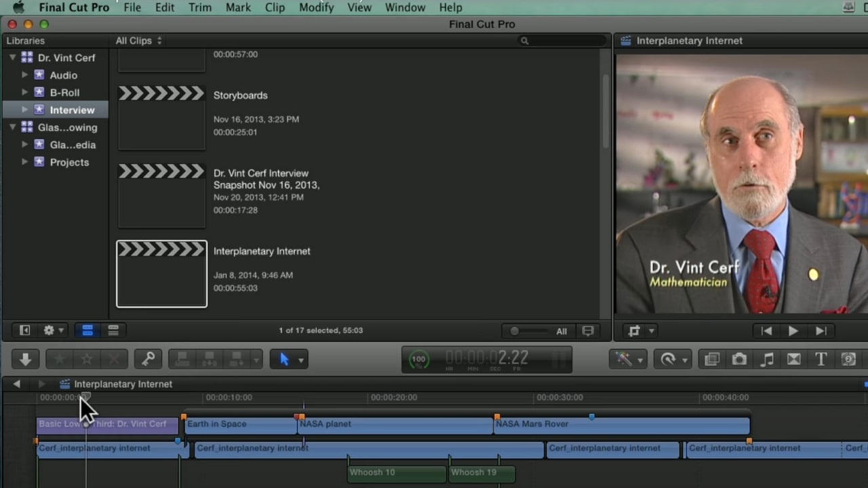Open the Mark menu

238,7
